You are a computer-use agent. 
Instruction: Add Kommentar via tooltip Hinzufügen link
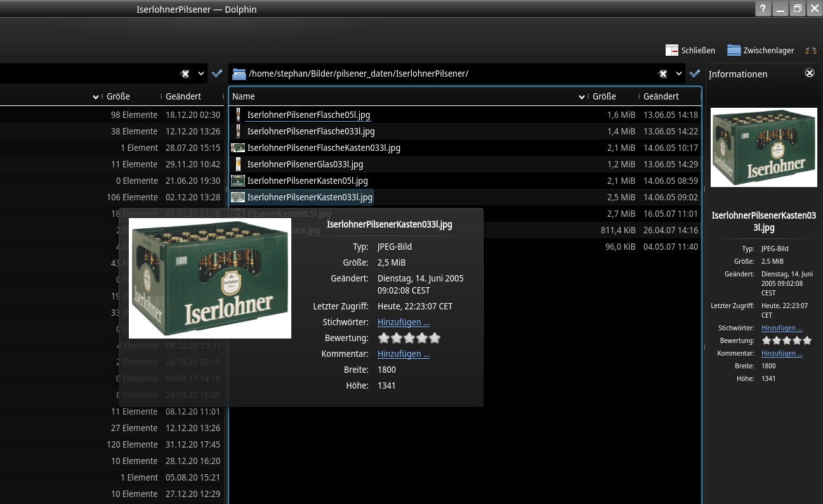click(404, 354)
